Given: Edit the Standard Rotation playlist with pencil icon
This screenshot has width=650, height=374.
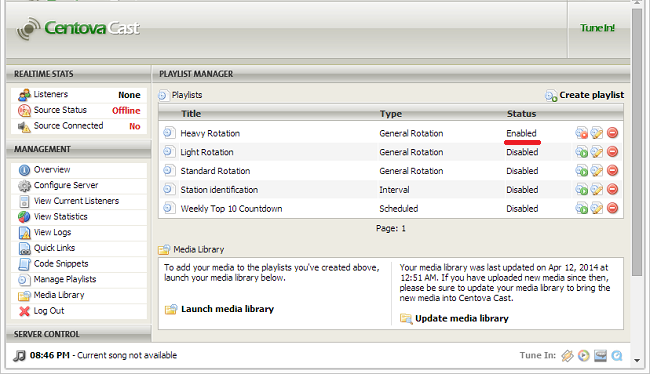Looking at the screenshot, I should (597, 170).
